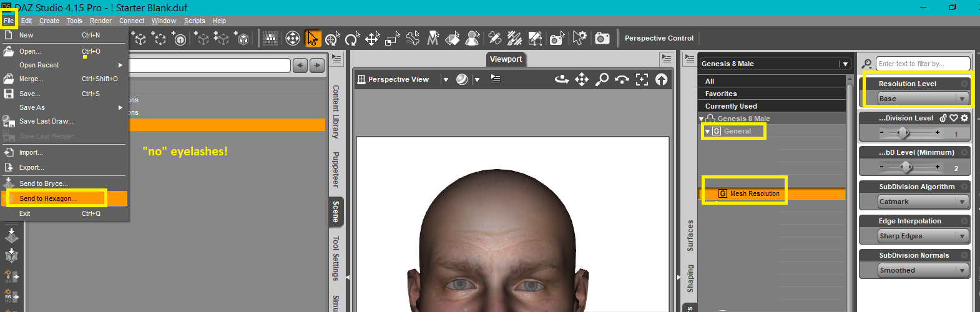Pick the Translate move tool
This screenshot has width=980, height=312.
(x=372, y=39)
